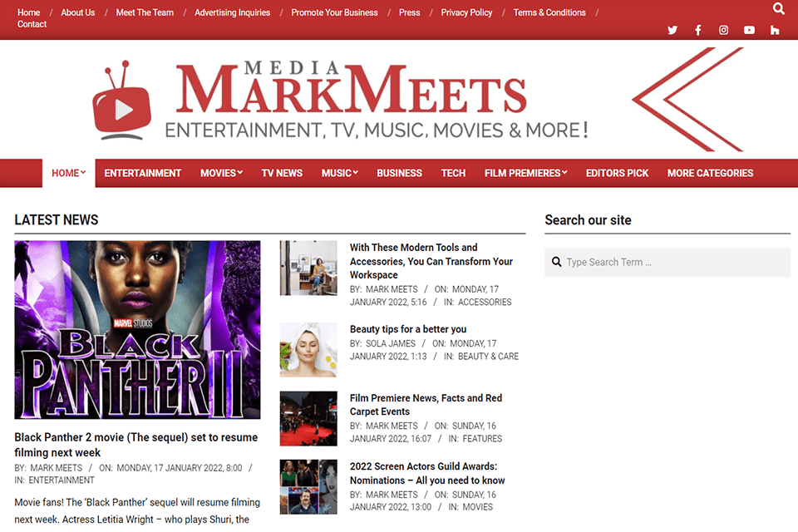Click the Type Search Term input field

pyautogui.click(x=667, y=262)
